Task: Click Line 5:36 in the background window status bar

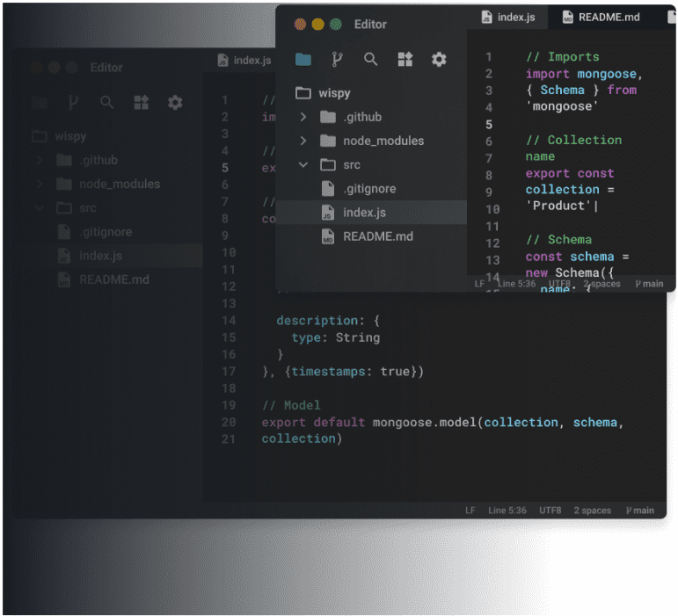Action: [507, 511]
